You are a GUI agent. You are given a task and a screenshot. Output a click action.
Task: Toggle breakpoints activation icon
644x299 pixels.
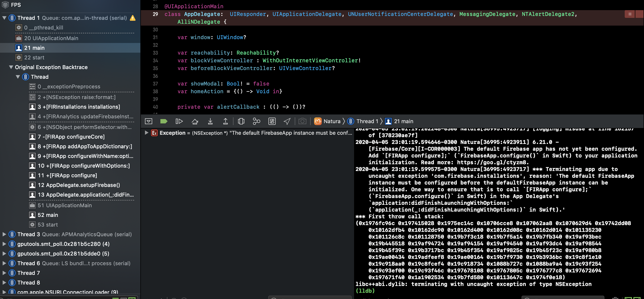click(164, 121)
